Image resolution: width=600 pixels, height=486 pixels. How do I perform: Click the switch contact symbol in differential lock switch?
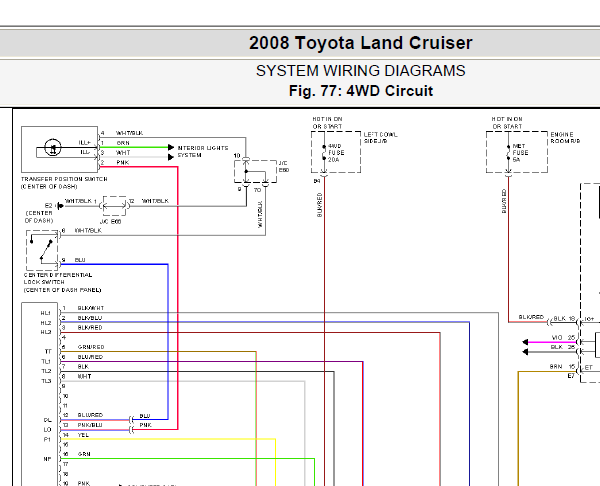[42, 250]
